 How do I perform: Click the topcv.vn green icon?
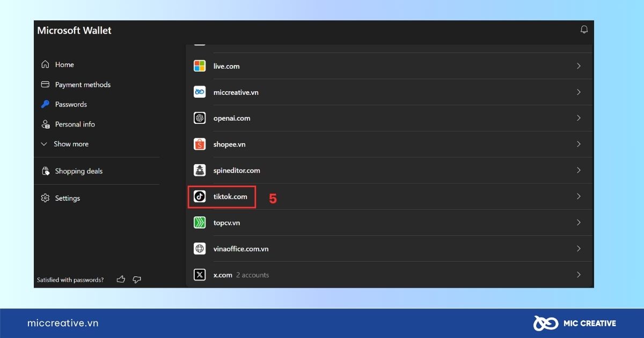coord(200,223)
